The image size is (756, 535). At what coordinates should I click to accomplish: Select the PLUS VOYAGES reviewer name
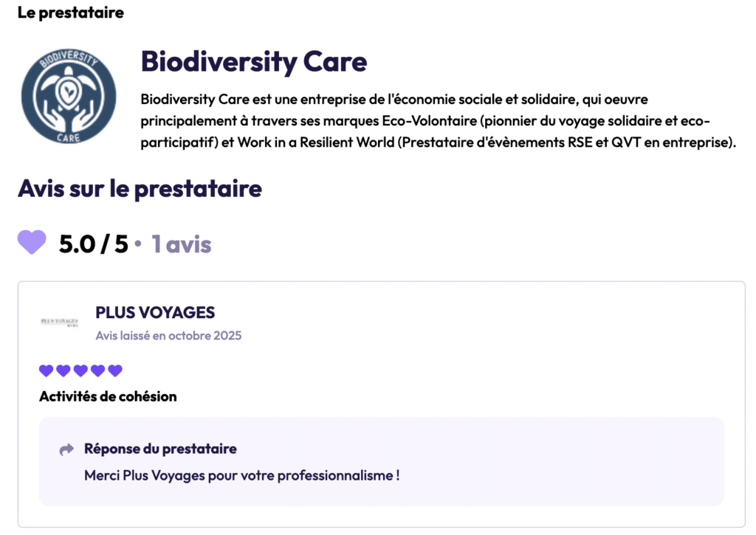pos(155,313)
